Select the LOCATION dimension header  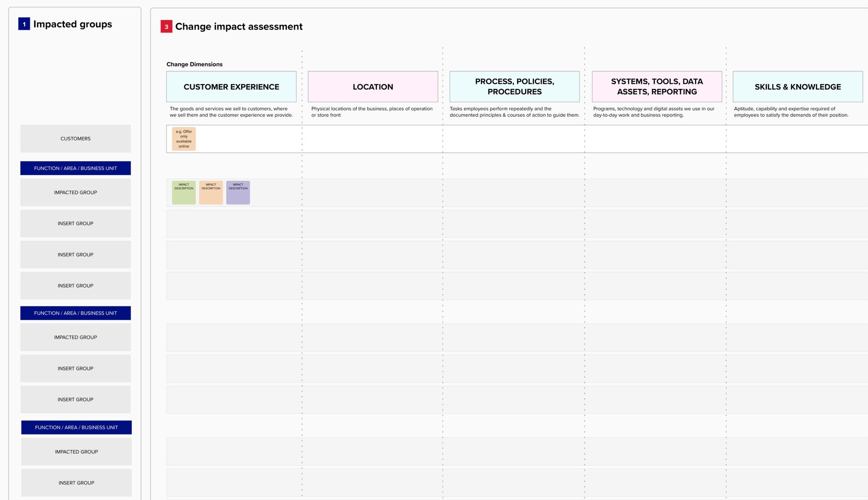pos(373,86)
